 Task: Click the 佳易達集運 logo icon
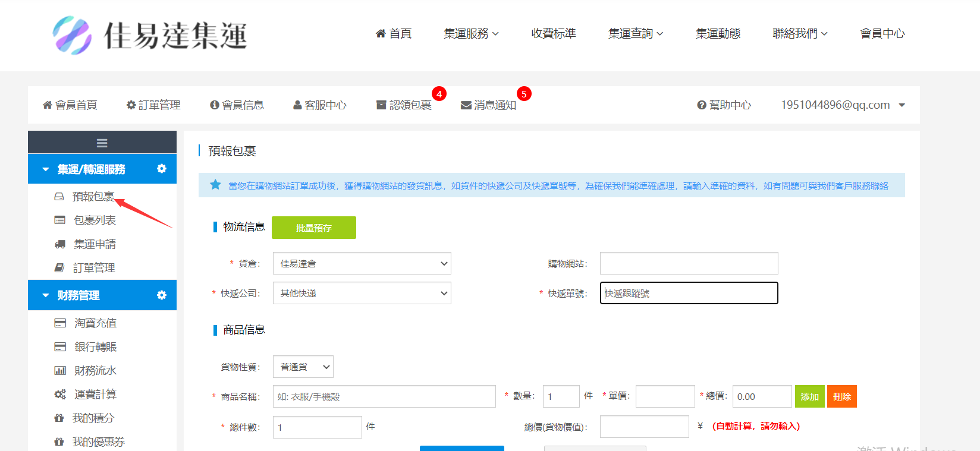coord(72,36)
